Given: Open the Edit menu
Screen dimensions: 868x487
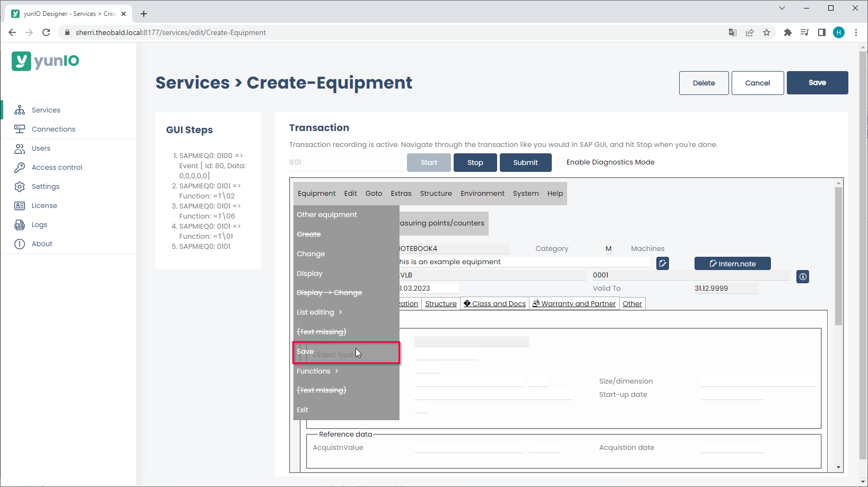Looking at the screenshot, I should click(x=350, y=193).
